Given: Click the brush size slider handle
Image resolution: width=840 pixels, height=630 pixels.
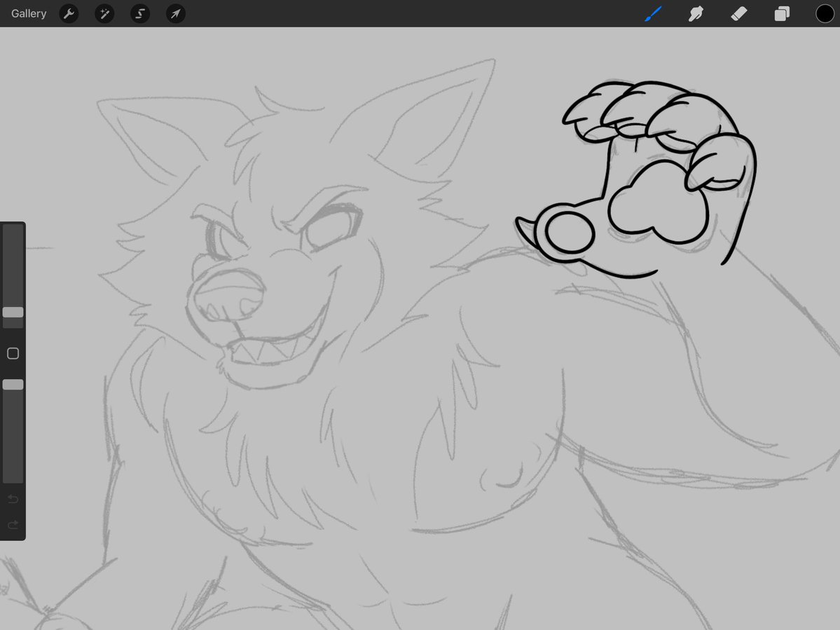Looking at the screenshot, I should pos(13,313).
